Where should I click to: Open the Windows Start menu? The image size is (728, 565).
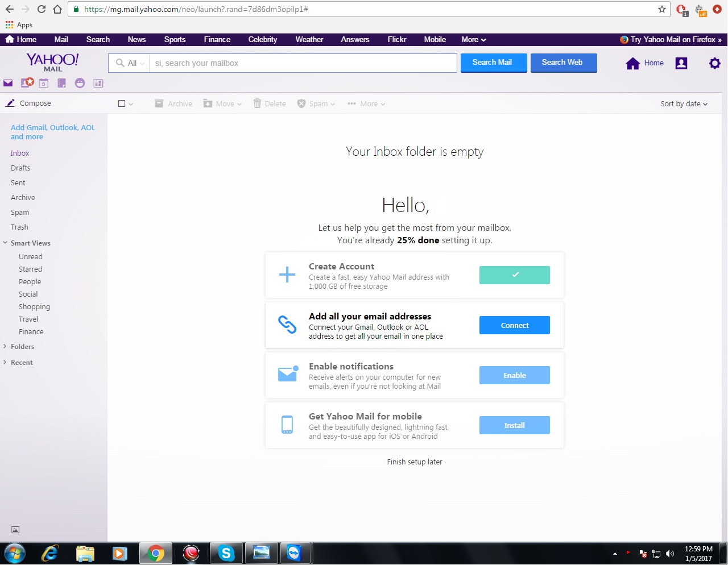click(x=14, y=553)
